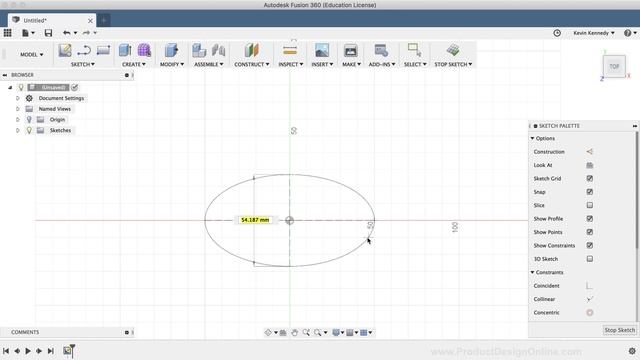Viewport: 640px width, 360px height.
Task: Open the data panel grid icon
Action: pos(7,33)
